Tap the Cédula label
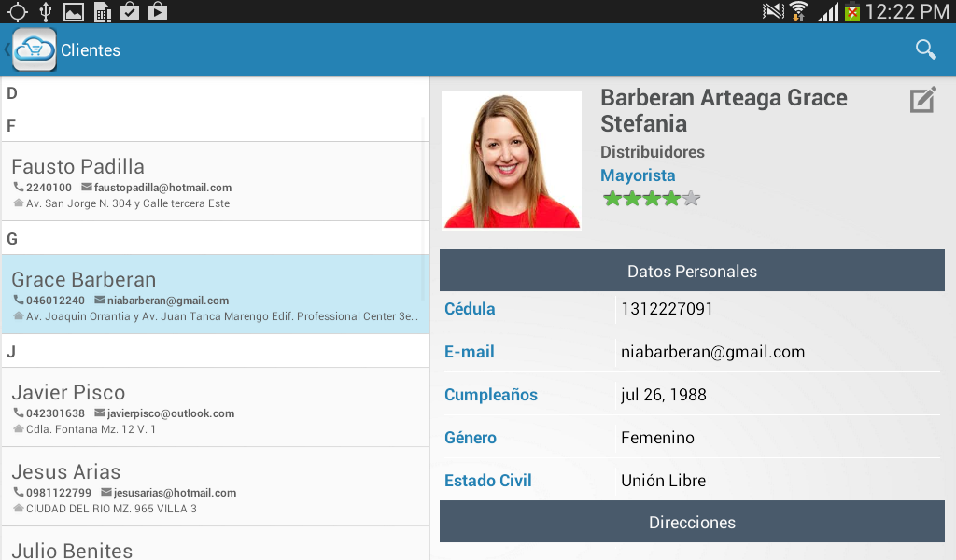Image resolution: width=956 pixels, height=560 pixels. 470,308
